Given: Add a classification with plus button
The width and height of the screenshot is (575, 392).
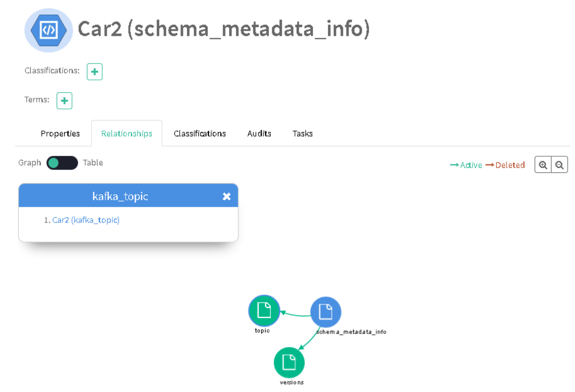Looking at the screenshot, I should [94, 72].
